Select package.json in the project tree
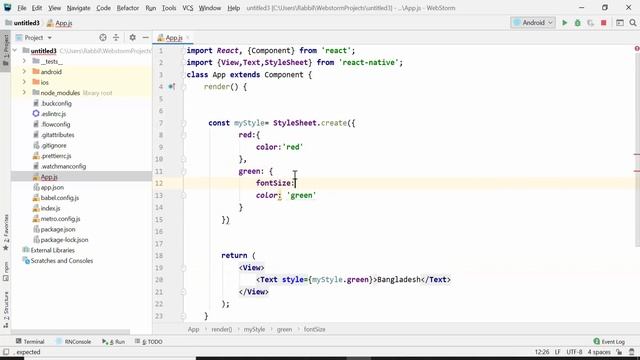Image resolution: width=640 pixels, height=360 pixels. [x=58, y=229]
